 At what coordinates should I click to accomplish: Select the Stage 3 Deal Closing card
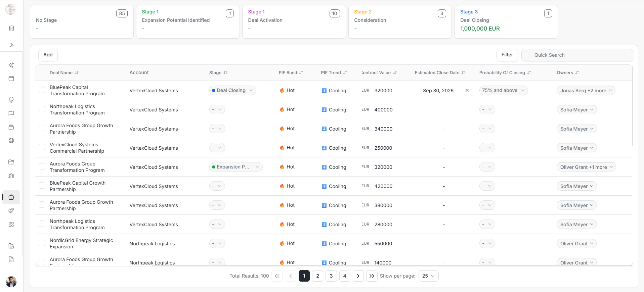506,22
